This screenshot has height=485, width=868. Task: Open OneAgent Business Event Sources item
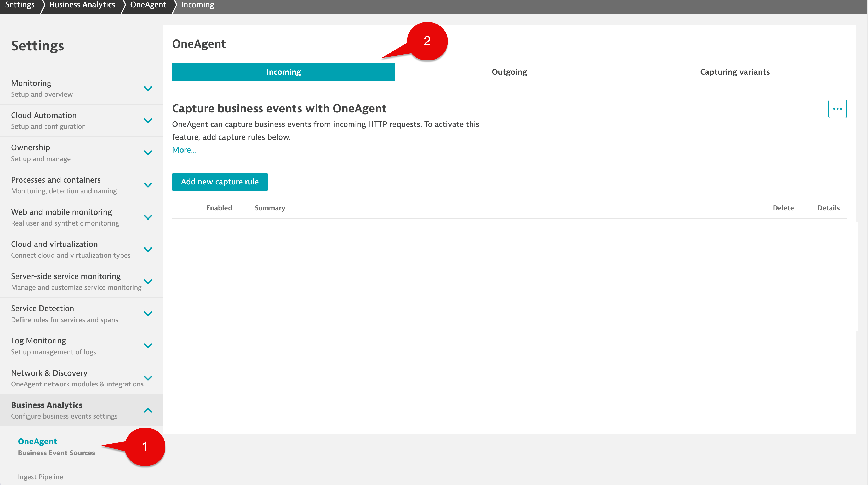click(x=56, y=447)
